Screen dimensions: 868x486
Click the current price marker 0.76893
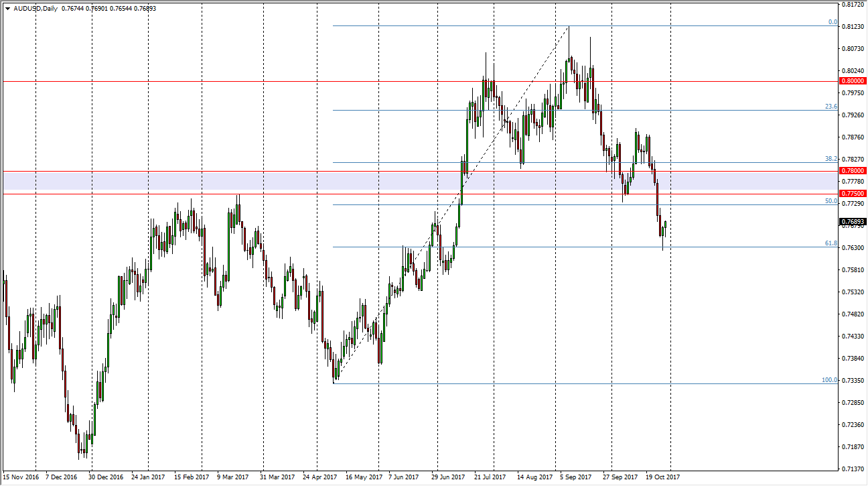852,221
